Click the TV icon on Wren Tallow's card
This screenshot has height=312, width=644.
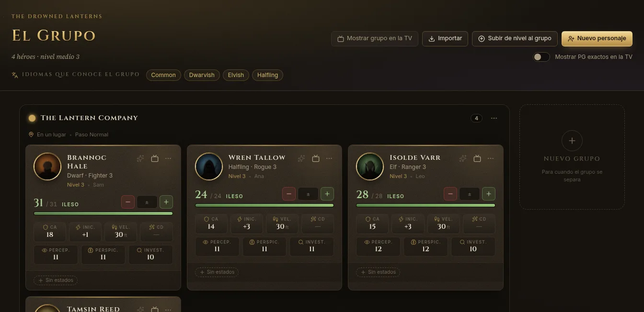pos(316,158)
